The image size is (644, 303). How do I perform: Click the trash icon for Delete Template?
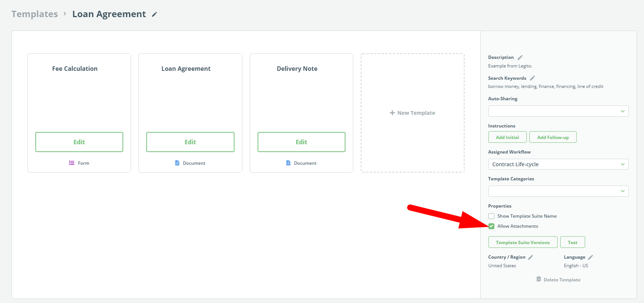point(538,279)
